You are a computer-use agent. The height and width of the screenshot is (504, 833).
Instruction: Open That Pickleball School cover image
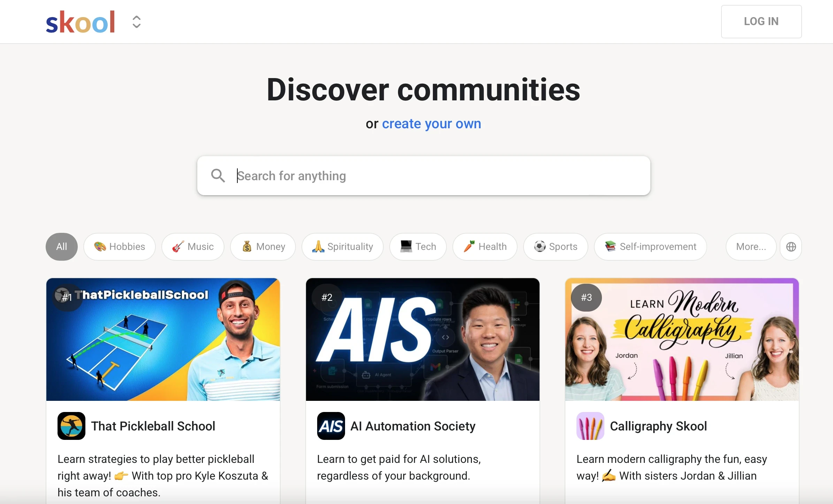click(163, 339)
